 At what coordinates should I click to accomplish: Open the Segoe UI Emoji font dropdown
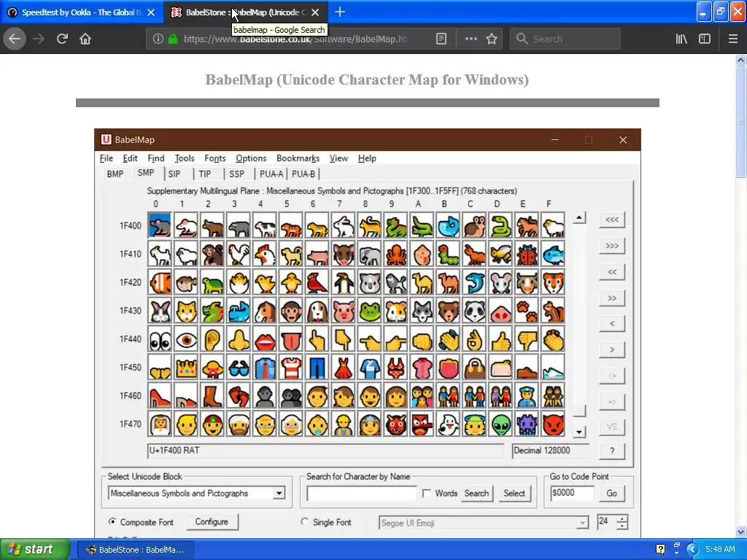582,523
